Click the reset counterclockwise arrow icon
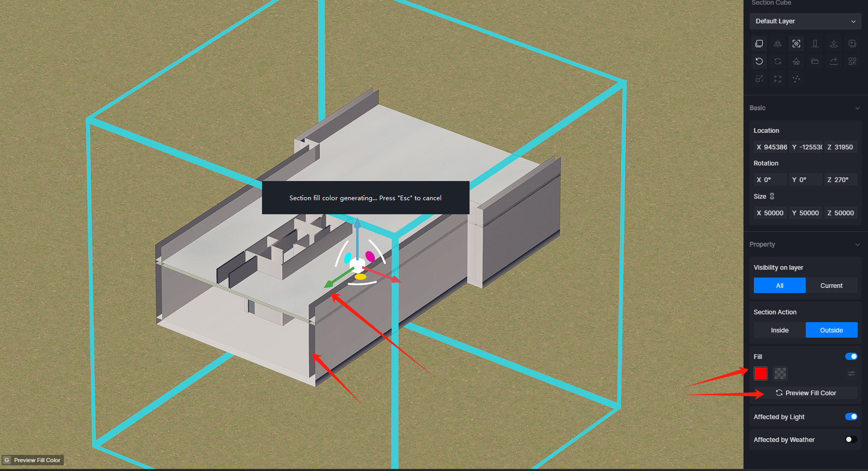 [x=759, y=61]
